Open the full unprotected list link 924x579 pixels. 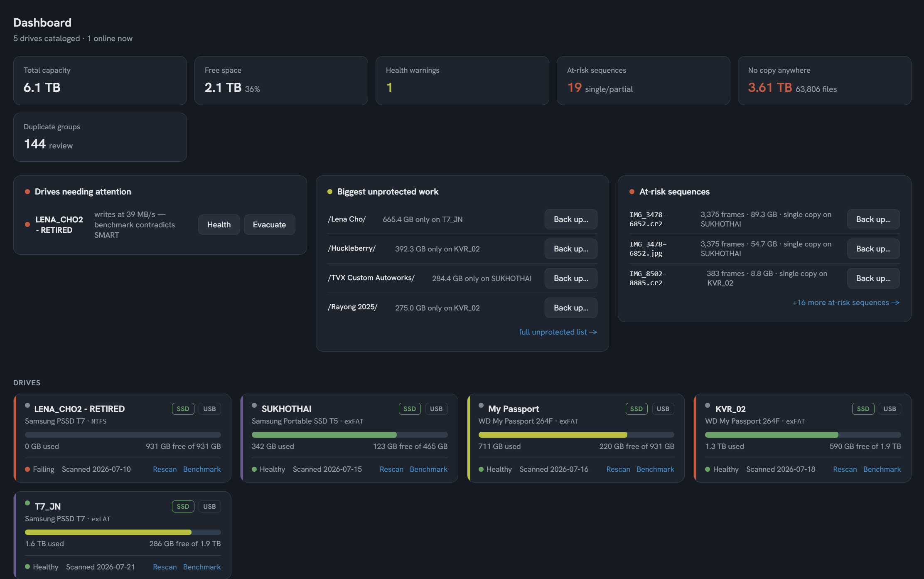click(x=558, y=332)
